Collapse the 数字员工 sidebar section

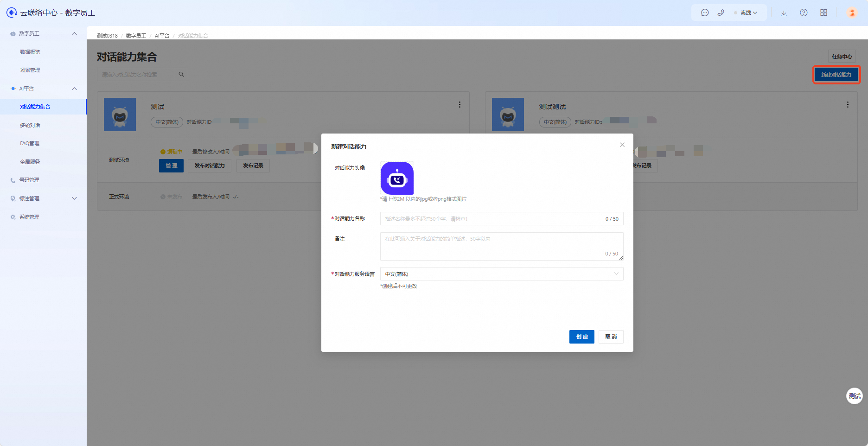[x=74, y=33]
